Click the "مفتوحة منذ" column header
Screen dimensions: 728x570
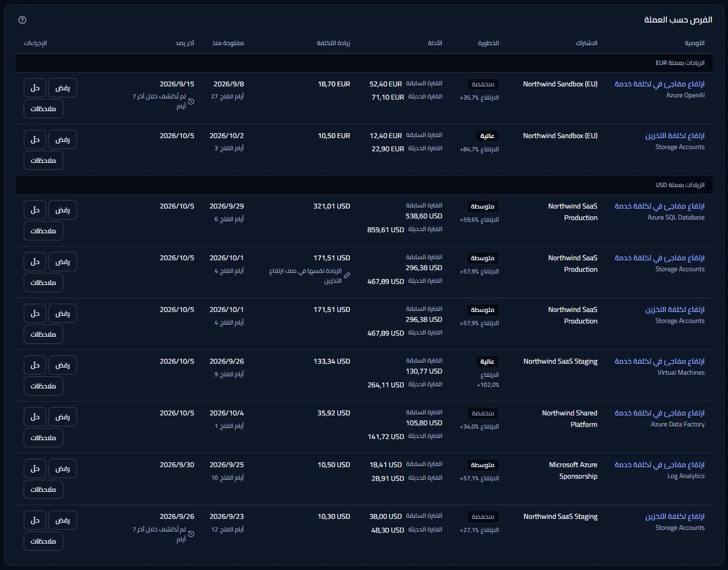coord(228,43)
